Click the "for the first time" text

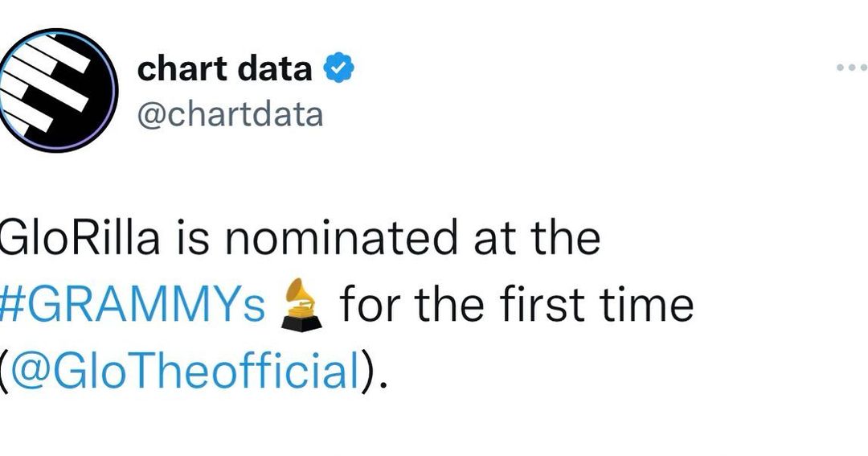pyautogui.click(x=515, y=306)
